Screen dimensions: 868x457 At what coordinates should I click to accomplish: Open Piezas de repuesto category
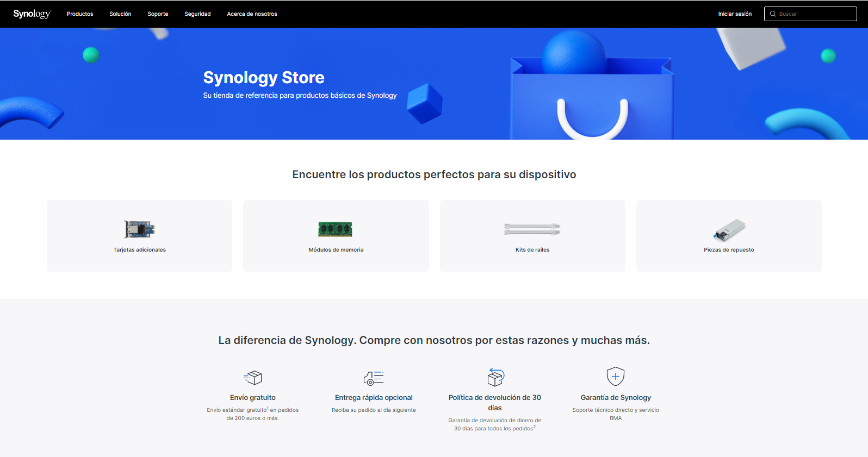click(x=729, y=235)
